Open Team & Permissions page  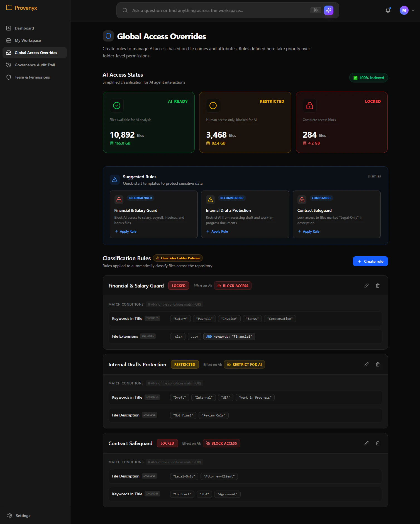(35, 77)
